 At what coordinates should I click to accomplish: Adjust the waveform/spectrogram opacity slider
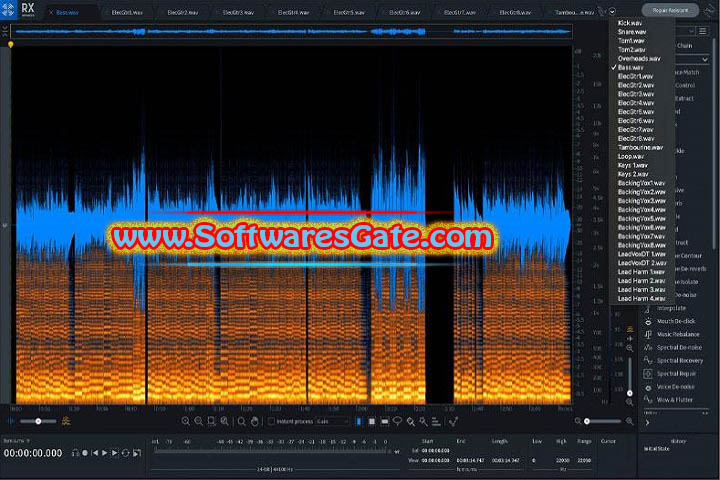(x=38, y=421)
